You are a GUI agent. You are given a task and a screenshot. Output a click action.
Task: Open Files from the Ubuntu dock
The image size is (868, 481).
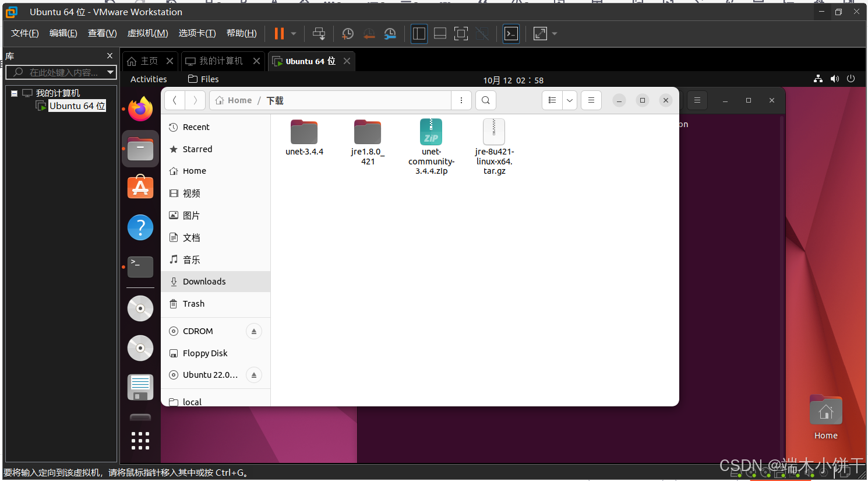(140, 149)
